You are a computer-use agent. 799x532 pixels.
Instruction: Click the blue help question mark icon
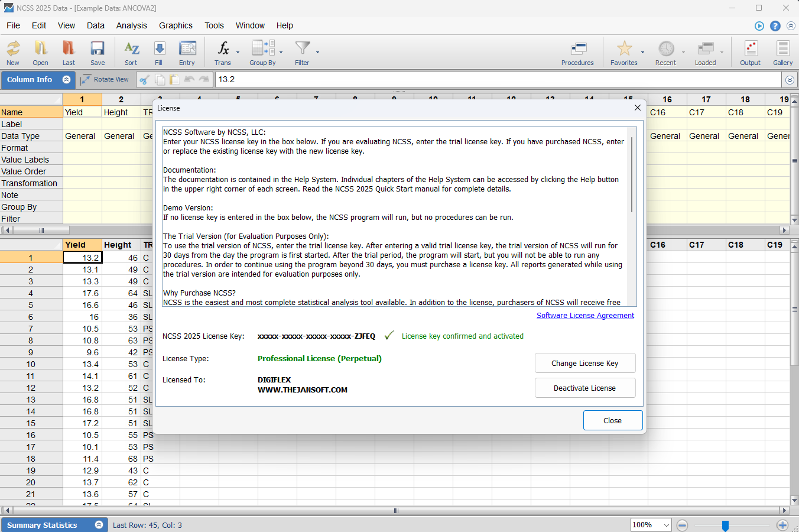pyautogui.click(x=775, y=26)
